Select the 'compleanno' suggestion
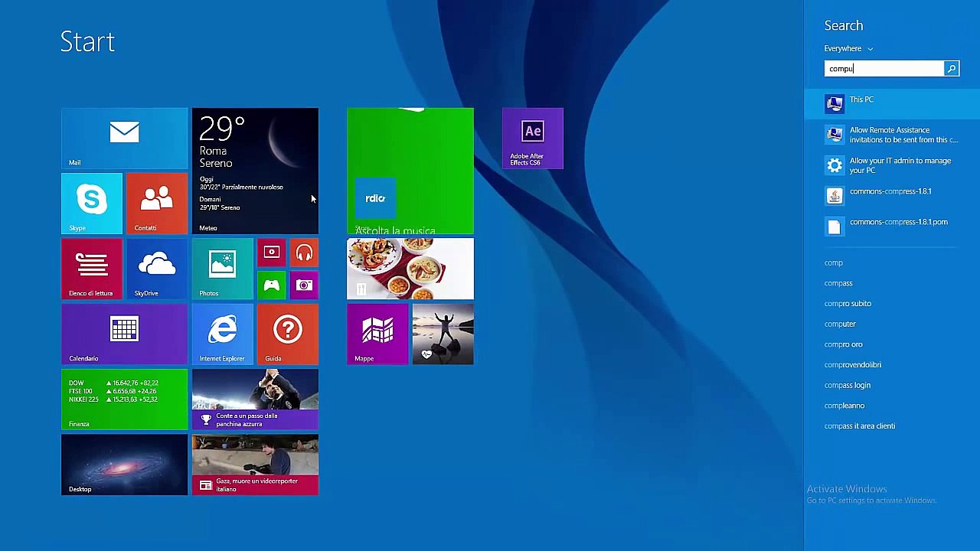This screenshot has height=551, width=980. click(x=844, y=406)
